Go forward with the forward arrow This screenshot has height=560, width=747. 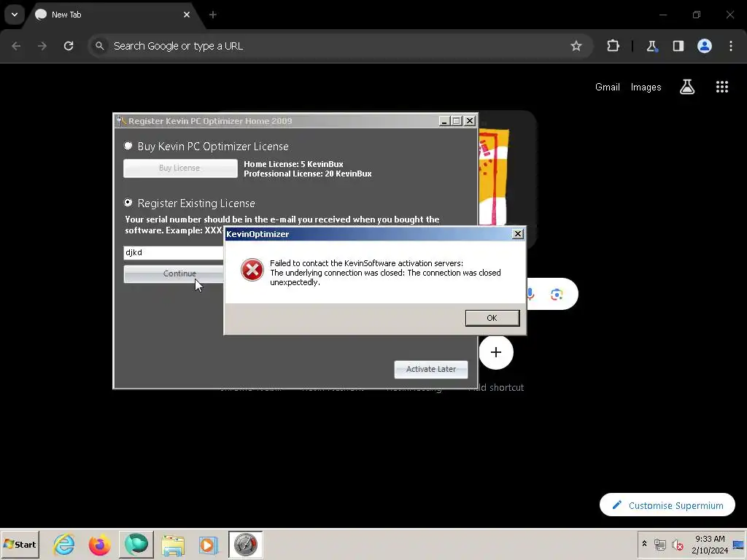[x=42, y=46]
